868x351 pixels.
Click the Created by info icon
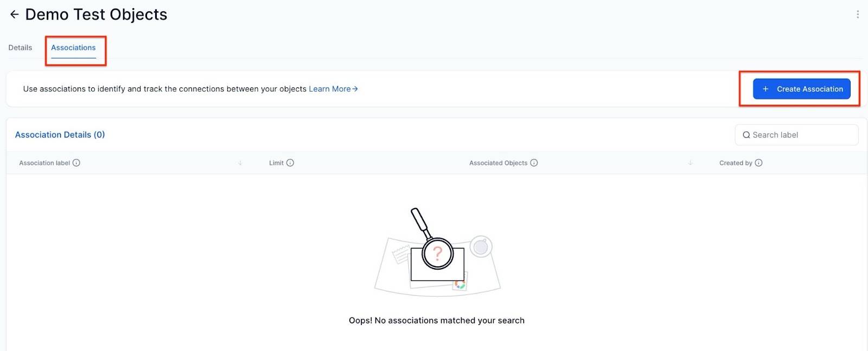pos(758,163)
